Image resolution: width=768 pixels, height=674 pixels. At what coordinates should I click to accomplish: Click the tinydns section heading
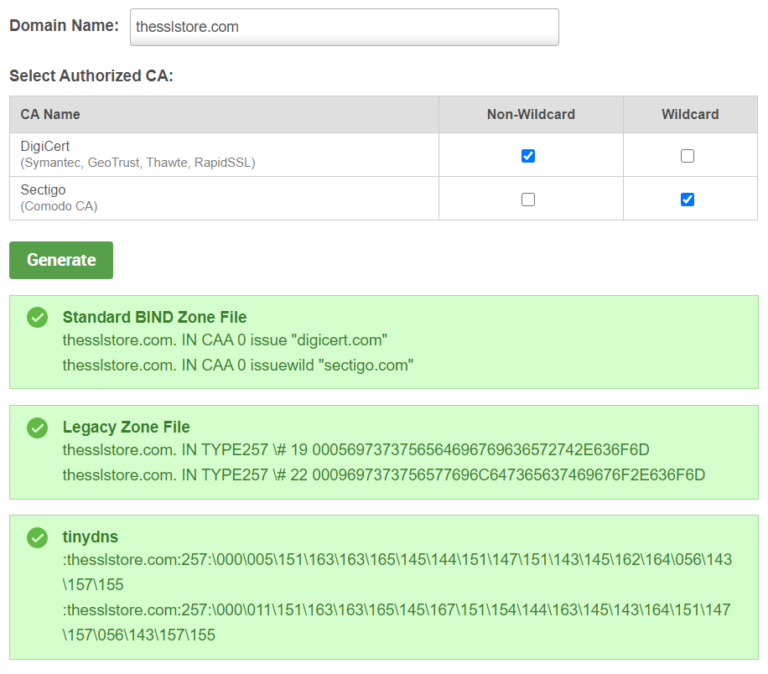click(90, 537)
